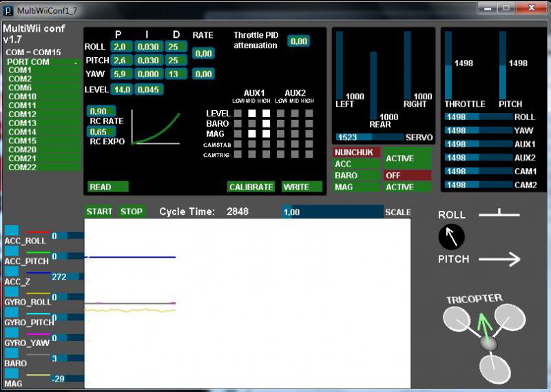This screenshot has height=392, width=551.
Task: Click the compass heading dial icon
Action: [x=452, y=236]
